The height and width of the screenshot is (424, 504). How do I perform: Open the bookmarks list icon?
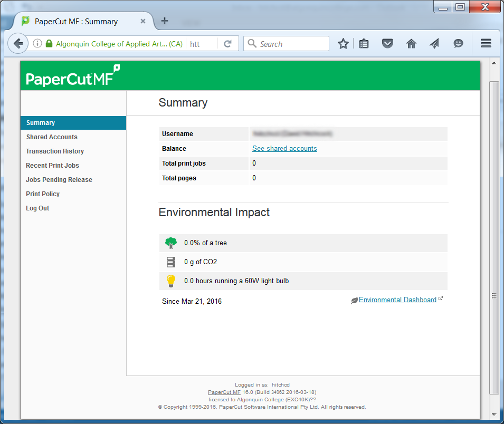click(x=364, y=44)
